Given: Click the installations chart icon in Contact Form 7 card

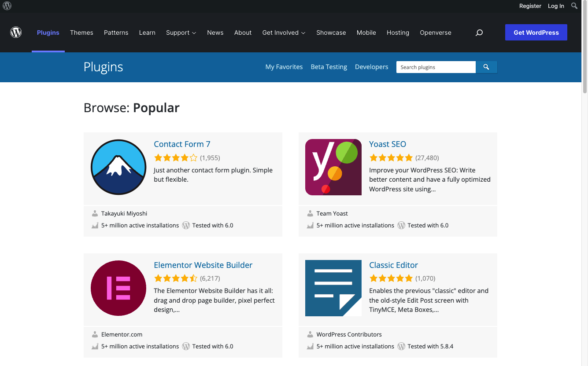Looking at the screenshot, I should pos(95,225).
